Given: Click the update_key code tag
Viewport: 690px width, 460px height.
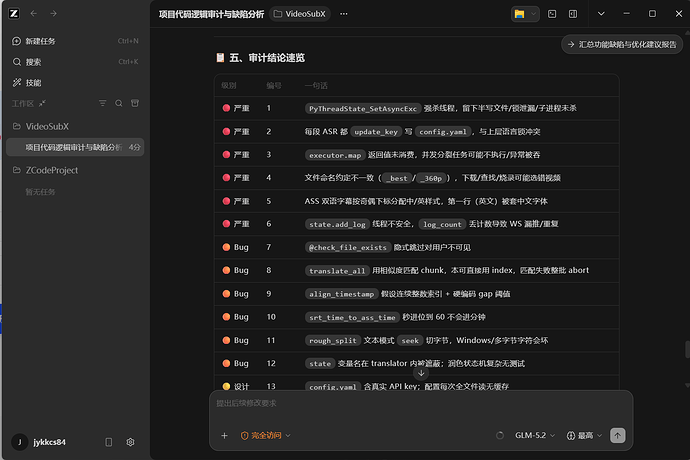Looking at the screenshot, I should 376,132.
